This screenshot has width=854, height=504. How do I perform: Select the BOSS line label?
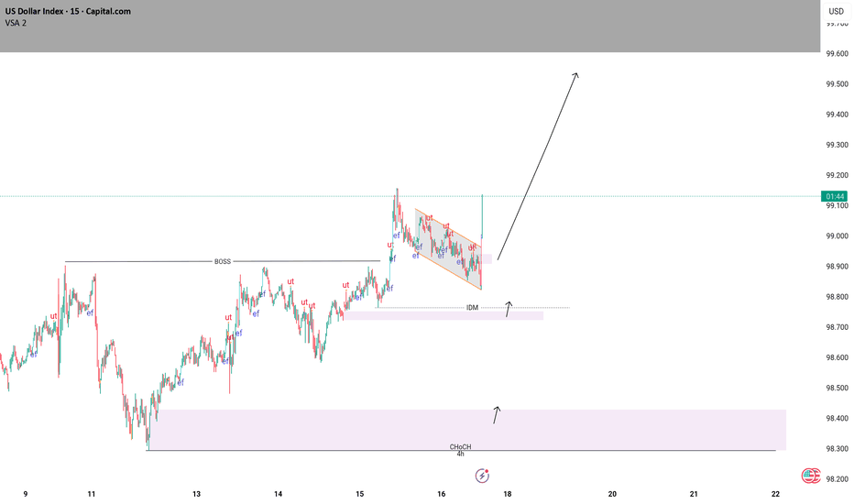223,261
